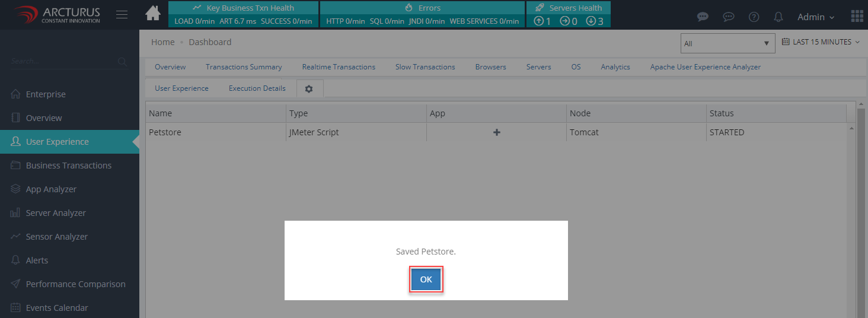The width and height of the screenshot is (868, 318).
Task: Click the help question mark icon
Action: coord(754,17)
